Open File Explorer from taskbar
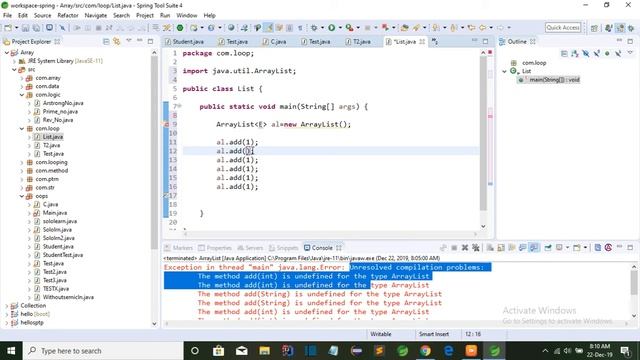 point(264,351)
